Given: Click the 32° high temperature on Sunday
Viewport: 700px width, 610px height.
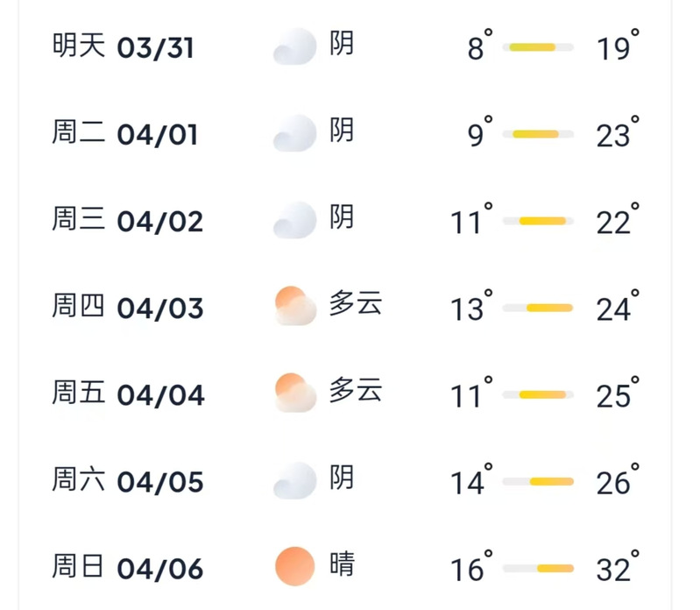Looking at the screenshot, I should pos(618,566).
